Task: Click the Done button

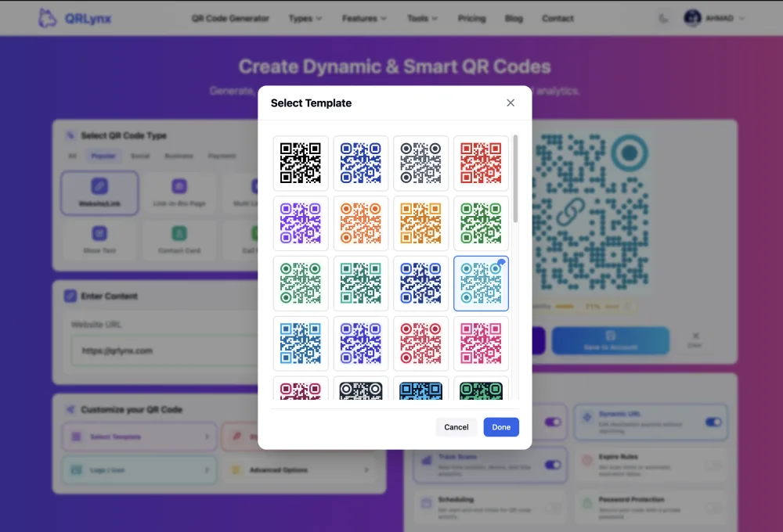Action: click(501, 427)
